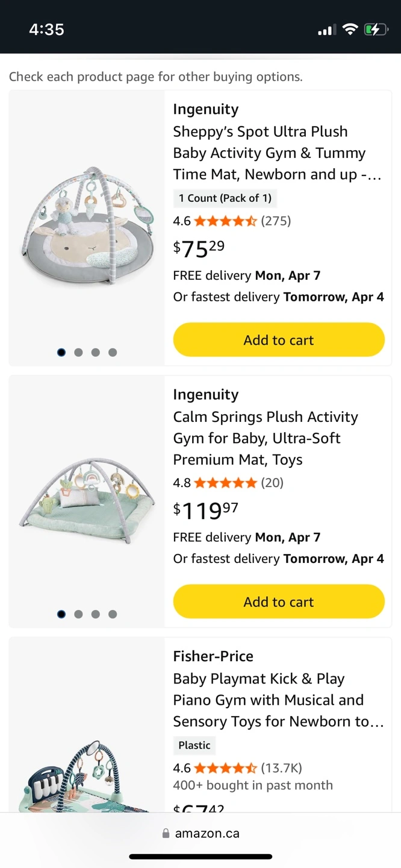Tap the Wi-Fi status icon
This screenshot has height=868, width=401.
coord(350,30)
